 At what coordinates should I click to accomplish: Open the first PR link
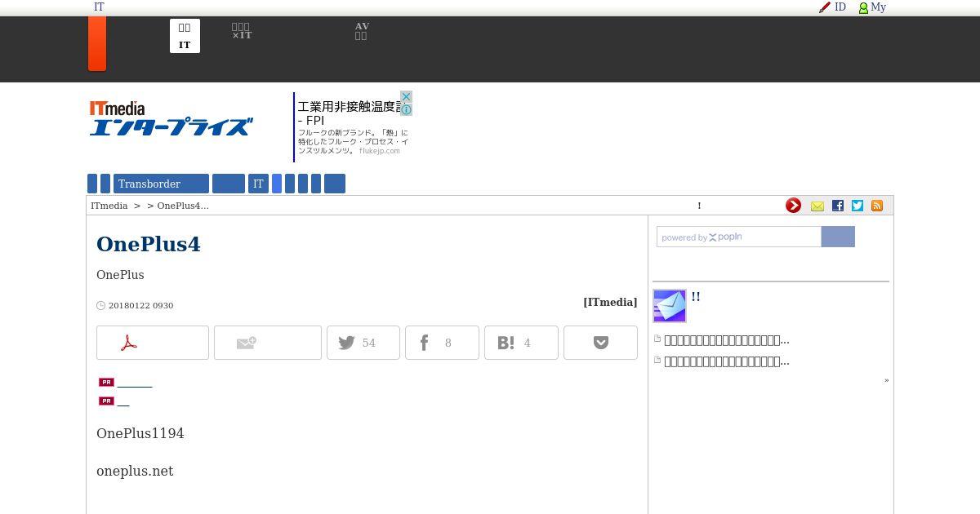tap(135, 382)
